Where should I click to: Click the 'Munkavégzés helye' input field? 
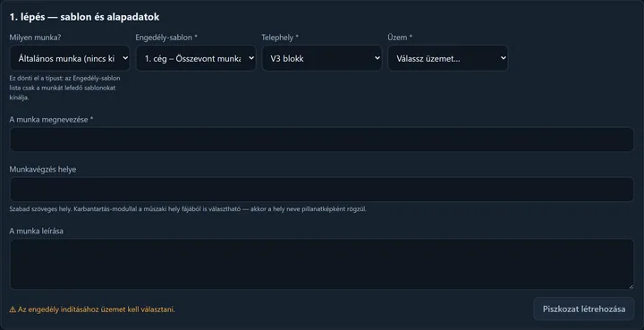(322, 190)
